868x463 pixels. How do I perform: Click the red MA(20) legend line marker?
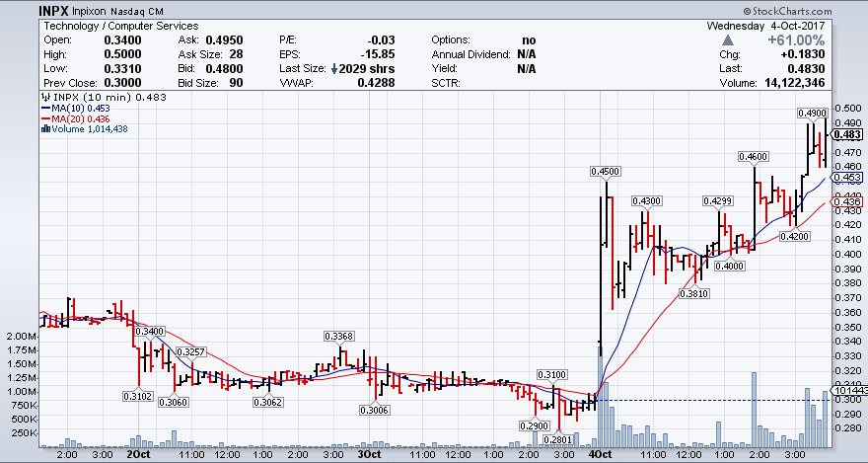click(43, 118)
